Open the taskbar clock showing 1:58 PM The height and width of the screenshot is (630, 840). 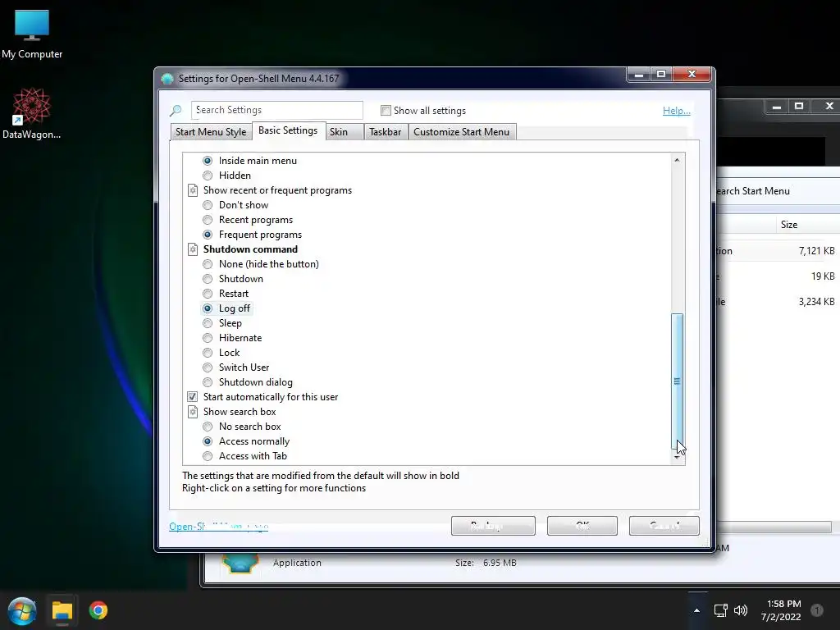click(781, 610)
